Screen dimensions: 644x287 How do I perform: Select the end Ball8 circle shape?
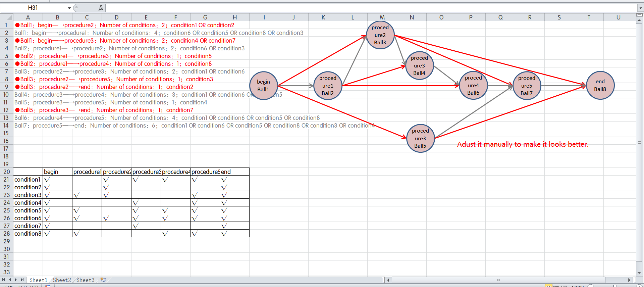[600, 85]
